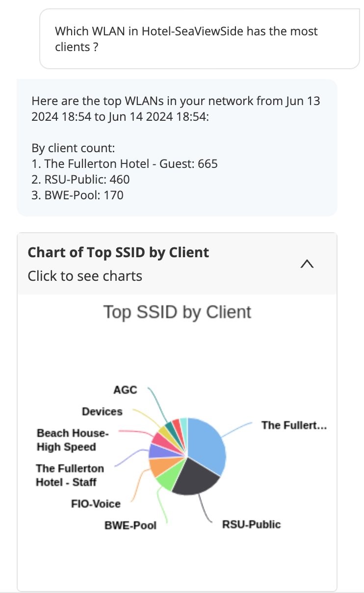364x593 pixels.
Task: Click the "Chart of Top SSID by Client" header
Action: point(118,252)
